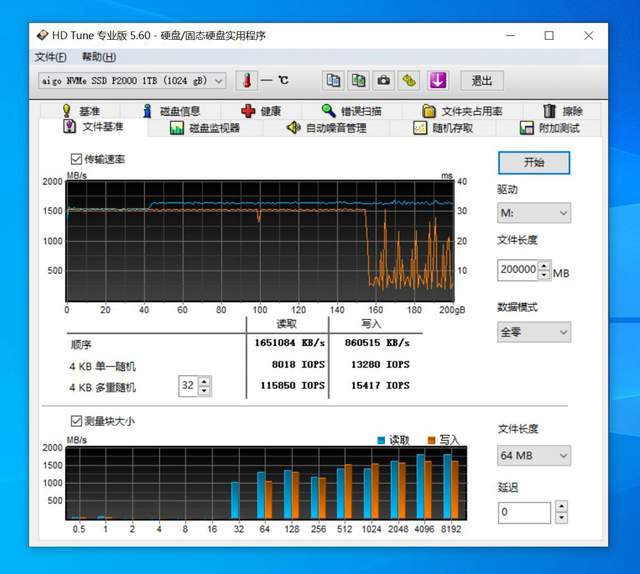Screen dimensions: 640x574
Task: Open options via yellow tools icon
Action: [409, 80]
